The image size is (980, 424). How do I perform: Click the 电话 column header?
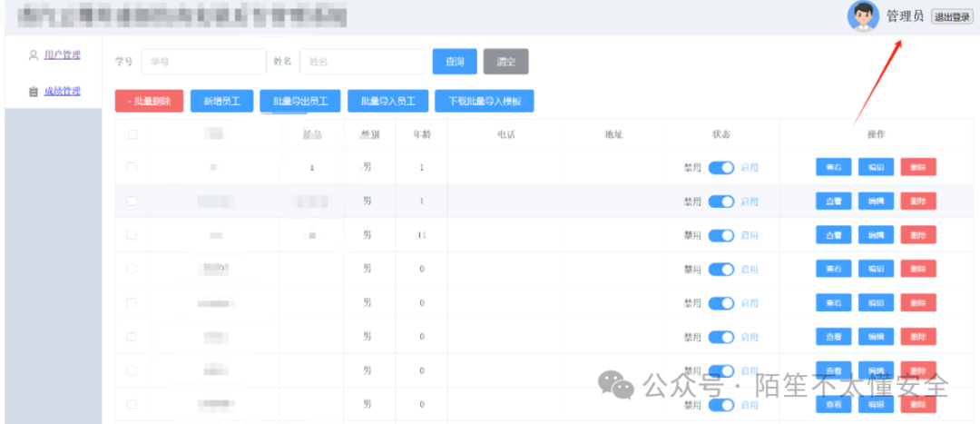pos(505,134)
